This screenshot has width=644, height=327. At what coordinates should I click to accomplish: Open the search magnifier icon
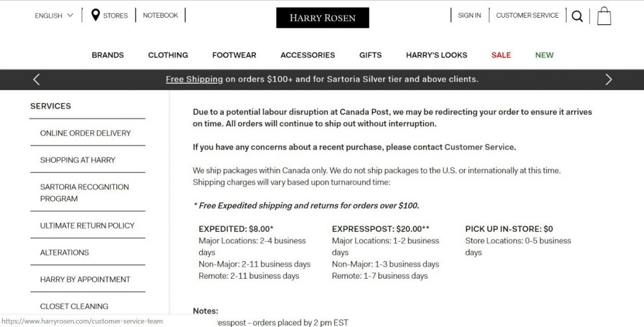(577, 16)
